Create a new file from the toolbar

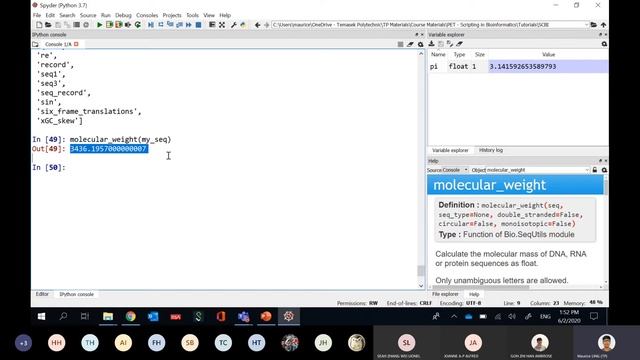click(x=39, y=25)
